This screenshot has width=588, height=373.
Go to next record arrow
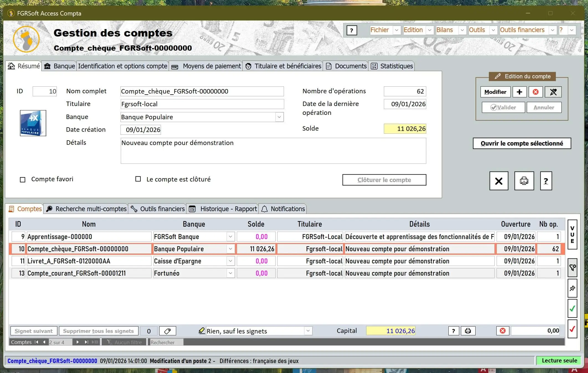click(x=78, y=342)
